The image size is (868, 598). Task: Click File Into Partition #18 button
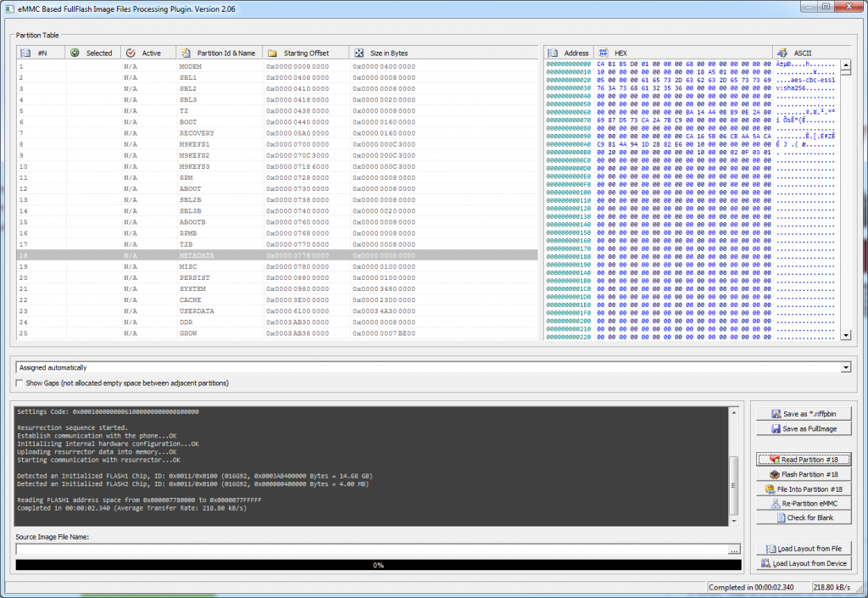point(804,489)
